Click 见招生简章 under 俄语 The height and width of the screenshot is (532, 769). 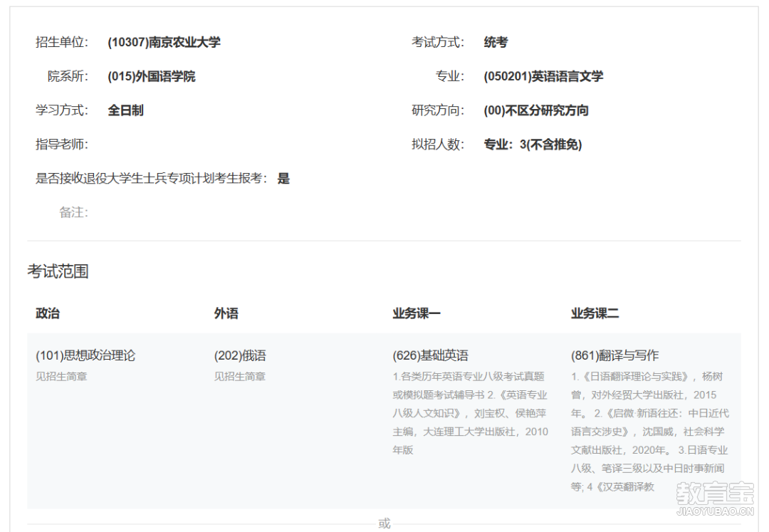pos(240,377)
